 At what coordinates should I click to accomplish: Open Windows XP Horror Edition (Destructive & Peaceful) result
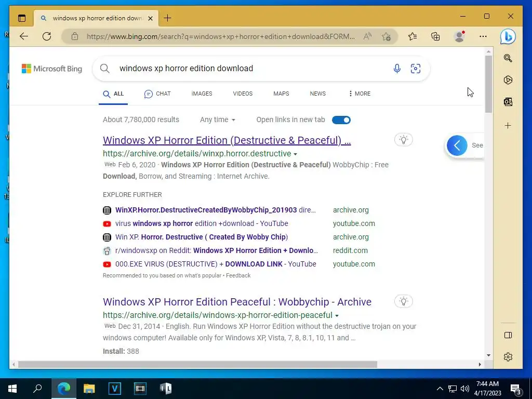pos(227,140)
